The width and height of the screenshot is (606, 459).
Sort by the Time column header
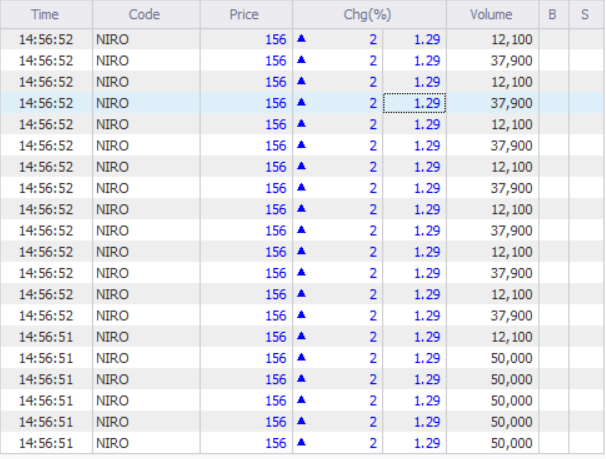pyautogui.click(x=46, y=14)
